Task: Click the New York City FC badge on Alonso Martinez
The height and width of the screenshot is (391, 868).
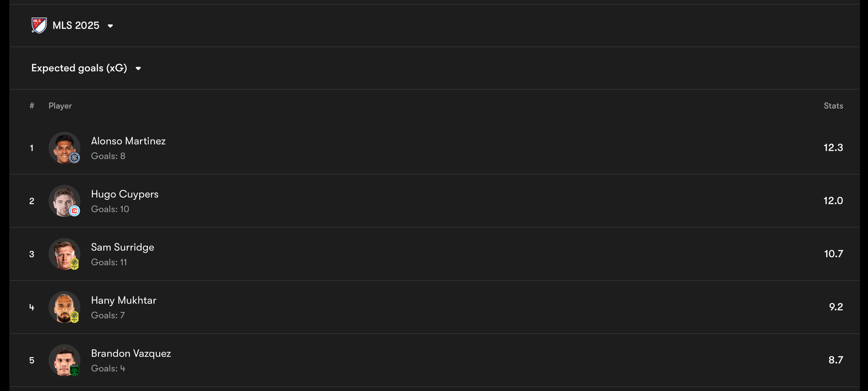Action: point(75,158)
